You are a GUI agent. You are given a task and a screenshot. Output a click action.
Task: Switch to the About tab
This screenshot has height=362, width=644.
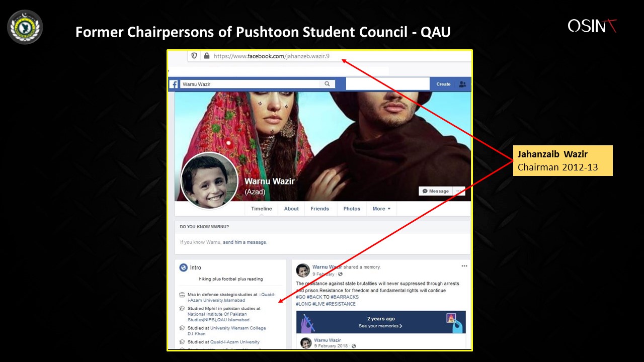pos(291,209)
